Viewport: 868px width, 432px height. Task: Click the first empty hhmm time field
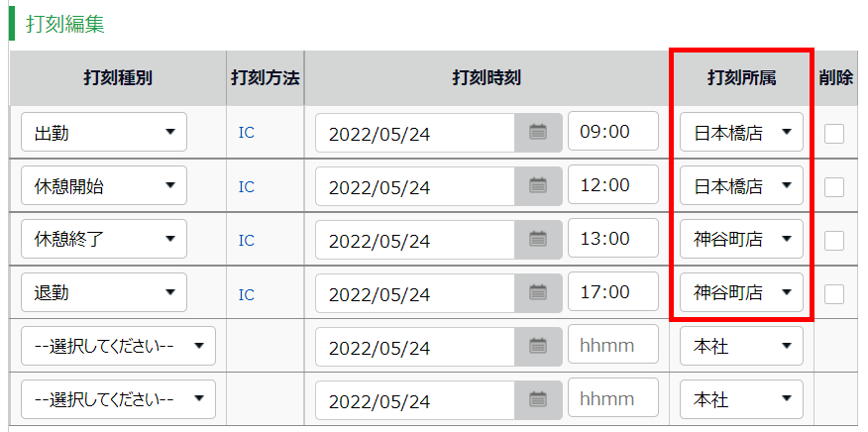click(613, 345)
